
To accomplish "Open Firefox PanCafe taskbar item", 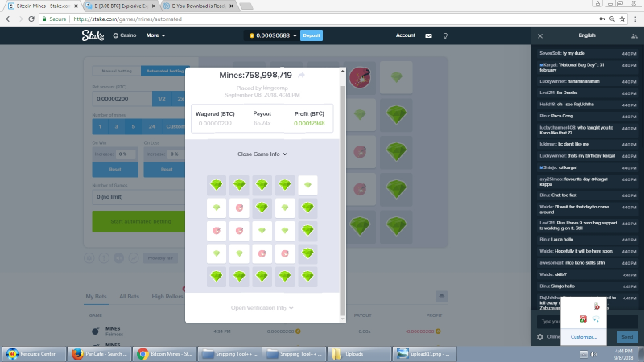I will 99,354.
